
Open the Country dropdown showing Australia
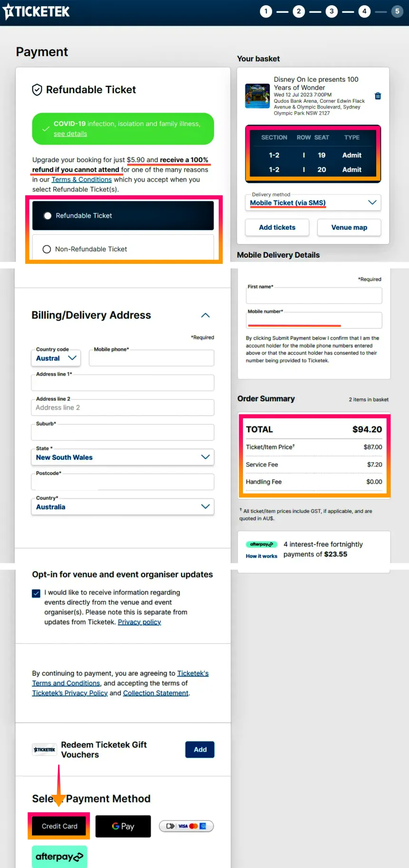123,507
